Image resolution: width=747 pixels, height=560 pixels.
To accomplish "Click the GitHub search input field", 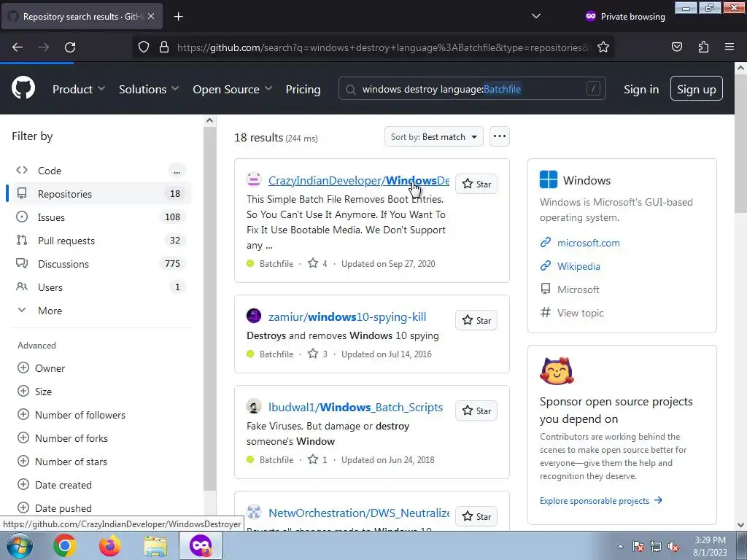I will coord(472,88).
